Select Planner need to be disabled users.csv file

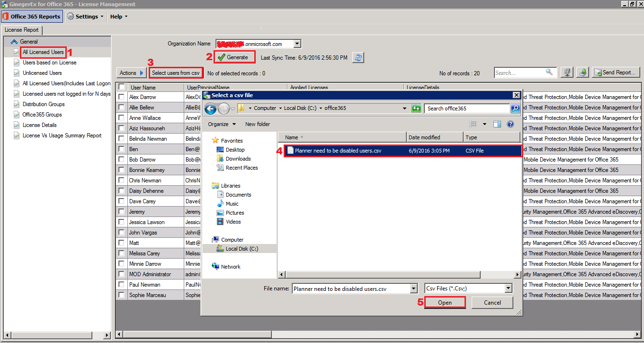click(x=402, y=151)
